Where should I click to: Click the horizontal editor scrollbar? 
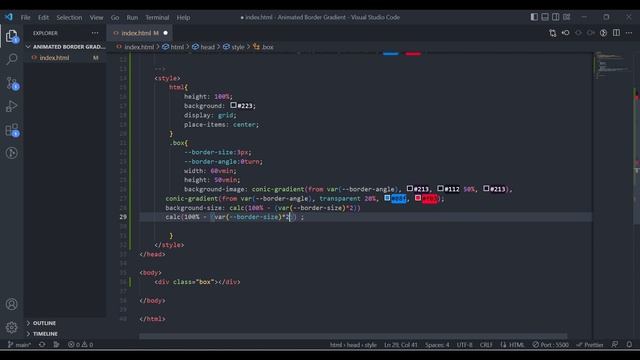[x=353, y=336]
